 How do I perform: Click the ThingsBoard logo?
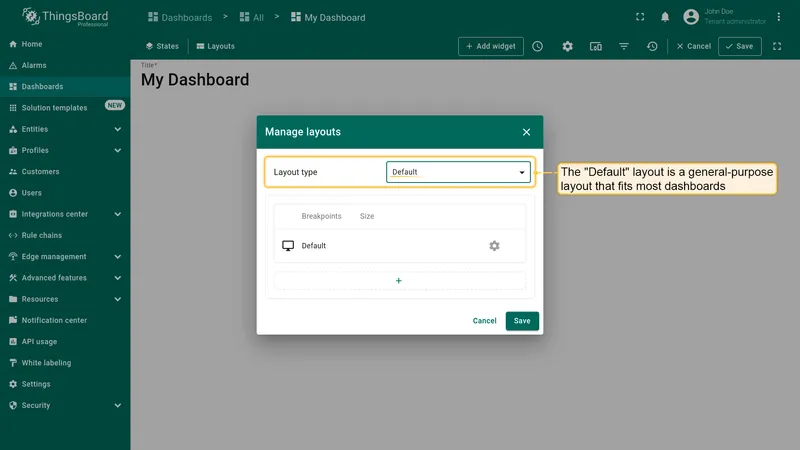tap(65, 17)
